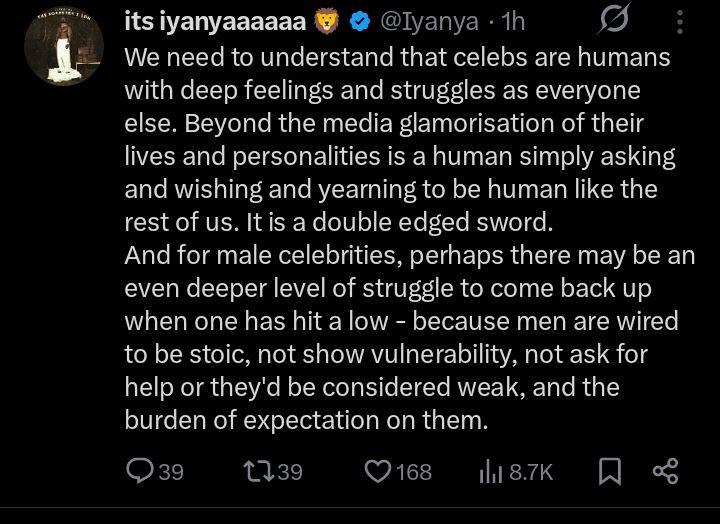Bookmark this tweet using the bookmark icon
Image resolution: width=720 pixels, height=524 pixels.
(x=609, y=471)
